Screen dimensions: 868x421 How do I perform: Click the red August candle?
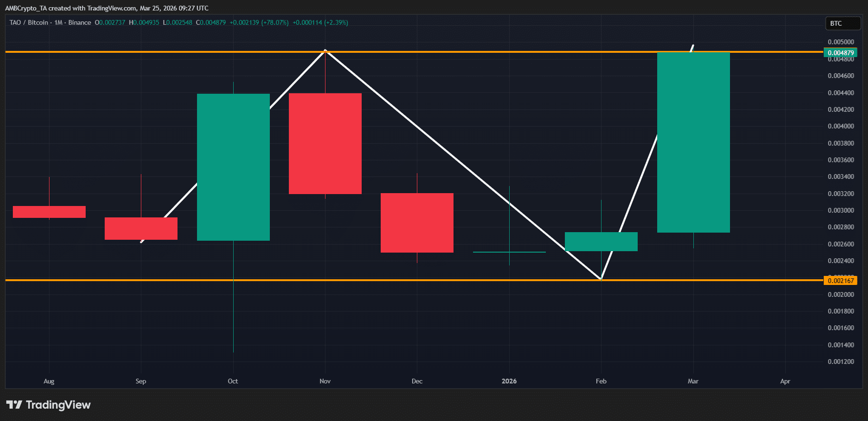click(x=49, y=212)
